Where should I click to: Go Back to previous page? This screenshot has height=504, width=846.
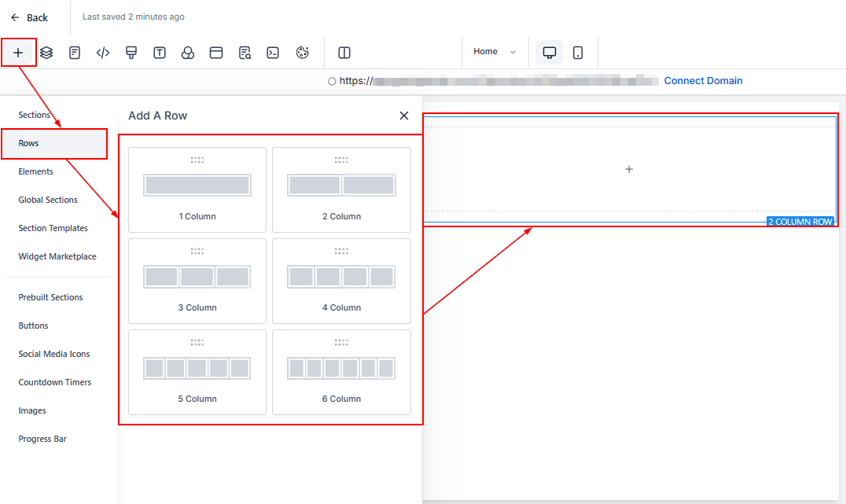29,17
